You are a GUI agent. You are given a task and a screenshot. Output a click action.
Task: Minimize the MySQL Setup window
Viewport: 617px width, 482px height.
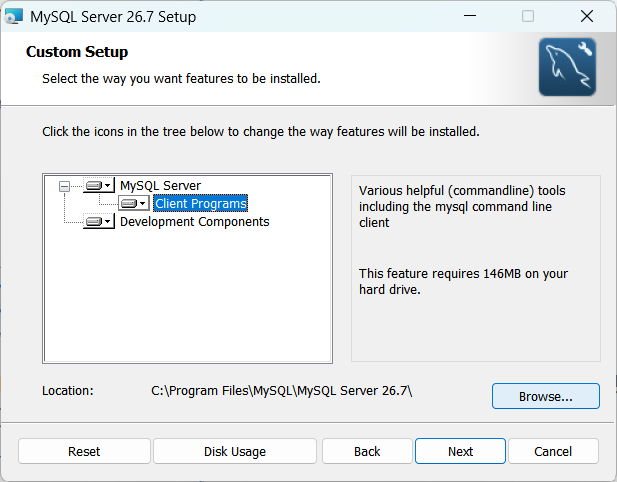tap(469, 16)
